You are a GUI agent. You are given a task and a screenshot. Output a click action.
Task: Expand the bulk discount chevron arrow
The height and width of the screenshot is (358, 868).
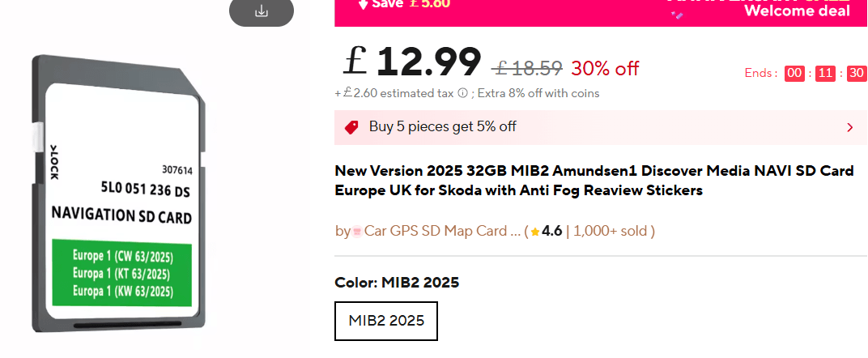coord(849,127)
